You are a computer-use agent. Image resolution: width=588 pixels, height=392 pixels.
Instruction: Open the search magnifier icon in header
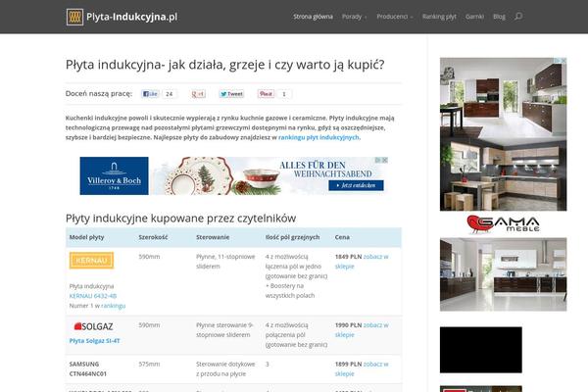518,17
